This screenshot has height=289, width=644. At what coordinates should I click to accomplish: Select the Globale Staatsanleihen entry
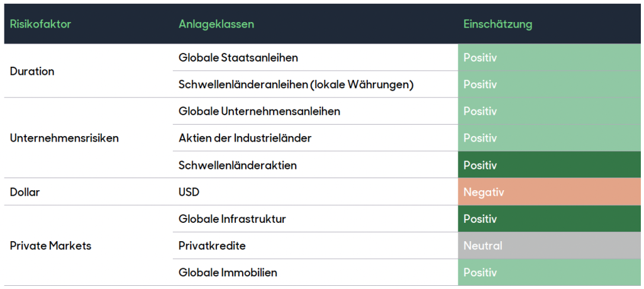pyautogui.click(x=238, y=58)
